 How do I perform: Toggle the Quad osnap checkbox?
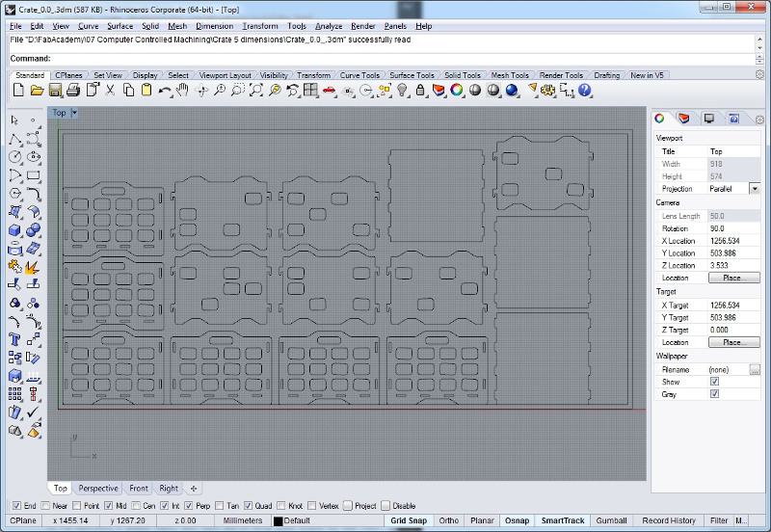(x=249, y=506)
